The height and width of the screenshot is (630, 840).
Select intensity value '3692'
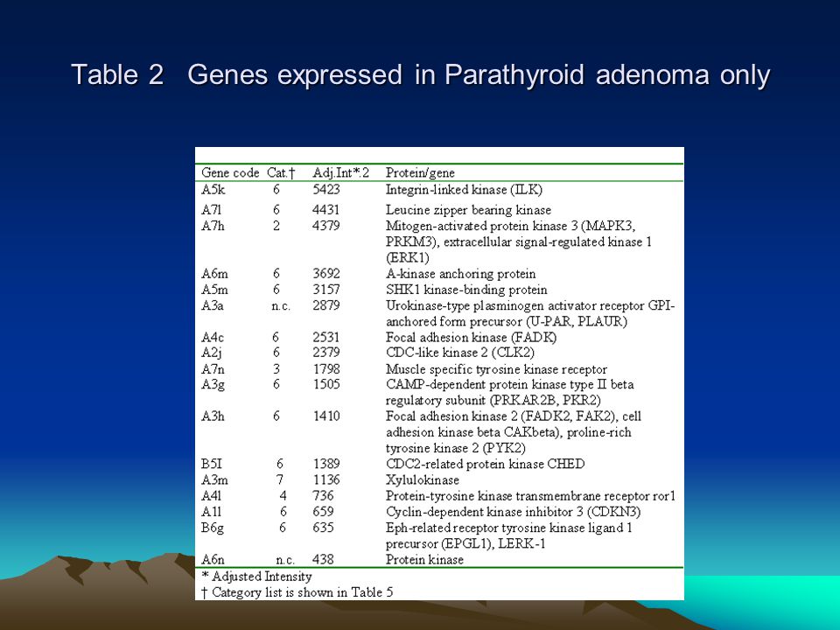[326, 274]
